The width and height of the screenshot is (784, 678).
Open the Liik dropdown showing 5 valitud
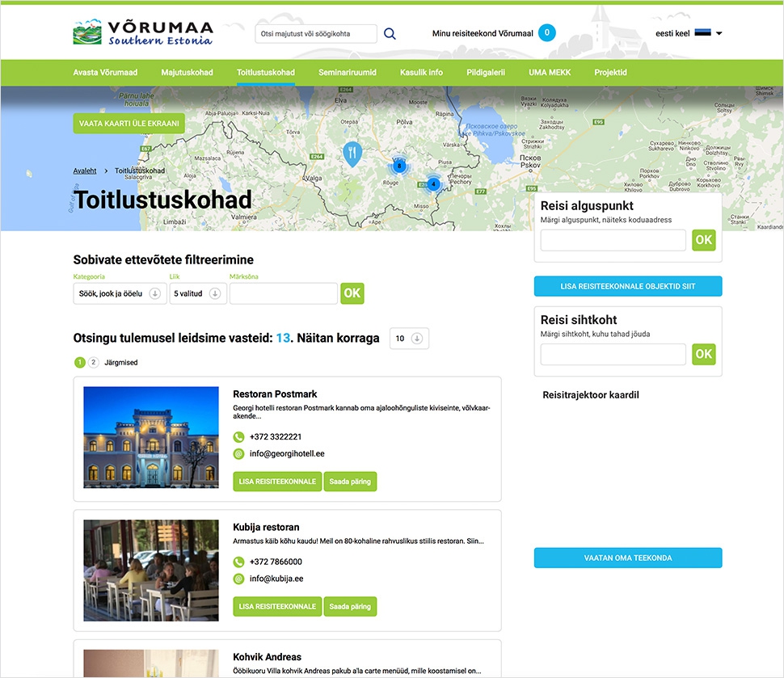point(198,293)
